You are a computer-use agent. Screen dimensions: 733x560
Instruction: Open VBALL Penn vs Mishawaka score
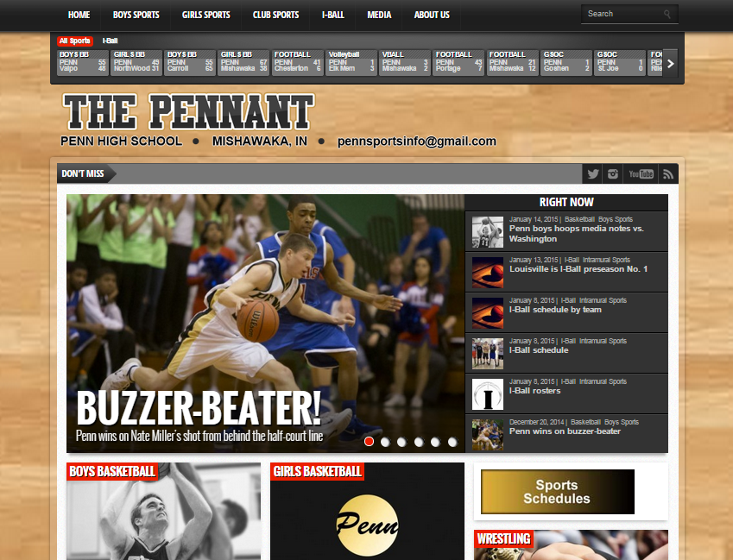coord(405,63)
